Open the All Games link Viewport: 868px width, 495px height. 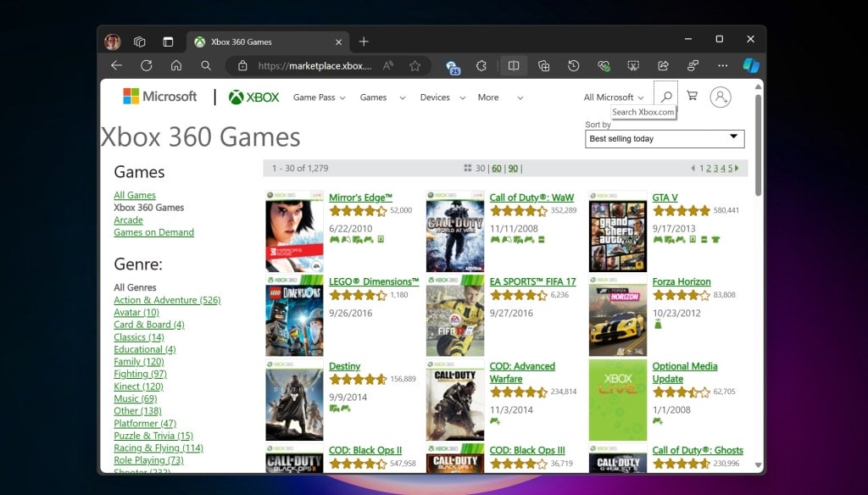pyautogui.click(x=135, y=195)
